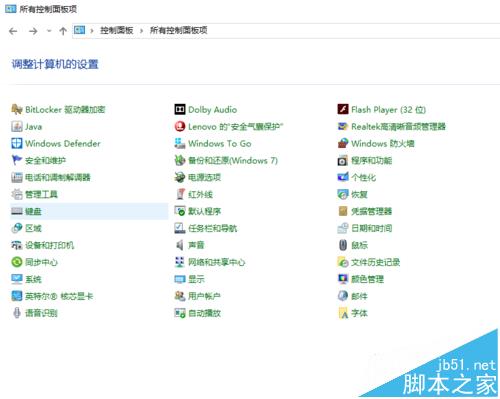This screenshot has height=399, width=500.
Task: Open the Flash Player (32 位) icon
Action: click(343, 109)
